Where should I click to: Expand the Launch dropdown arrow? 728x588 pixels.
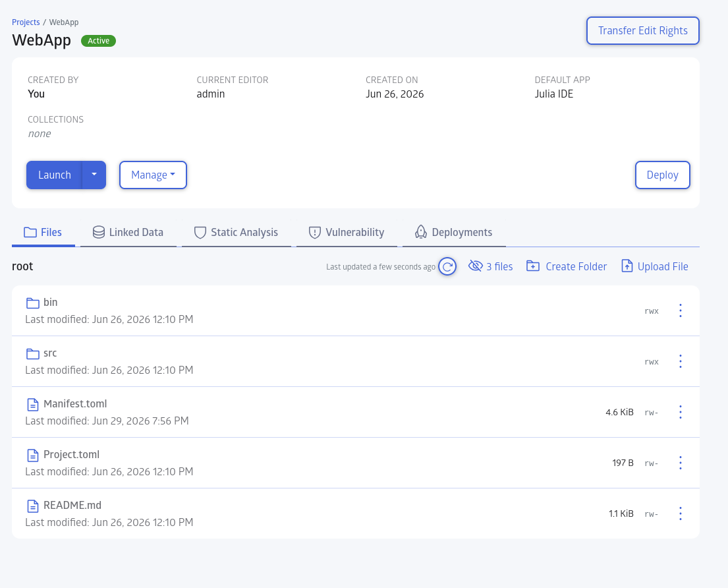(x=94, y=175)
